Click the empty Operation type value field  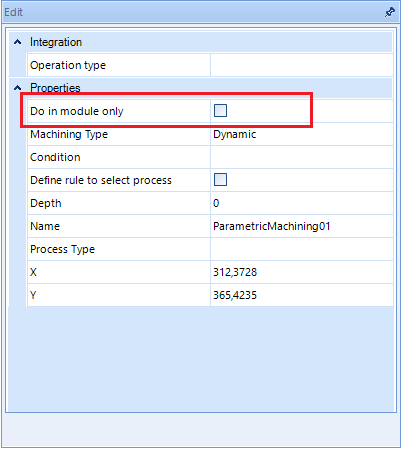pos(302,65)
